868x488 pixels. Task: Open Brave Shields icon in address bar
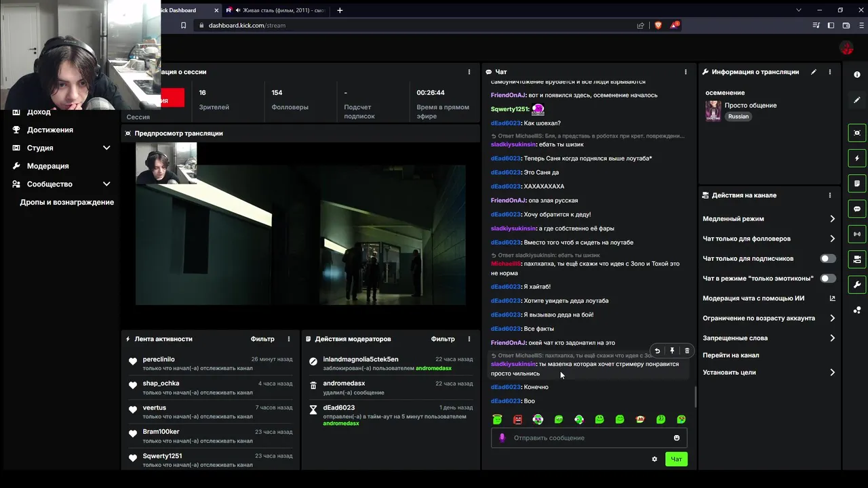click(658, 25)
